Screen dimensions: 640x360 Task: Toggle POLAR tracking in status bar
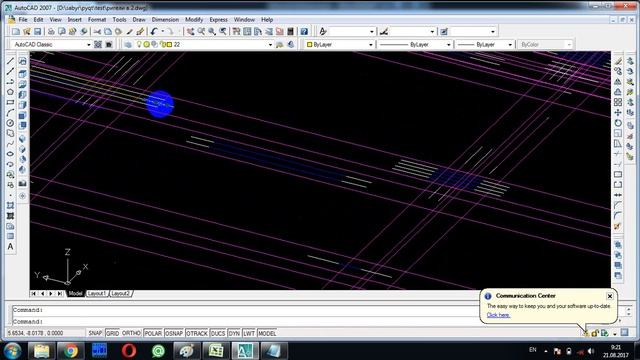point(153,333)
